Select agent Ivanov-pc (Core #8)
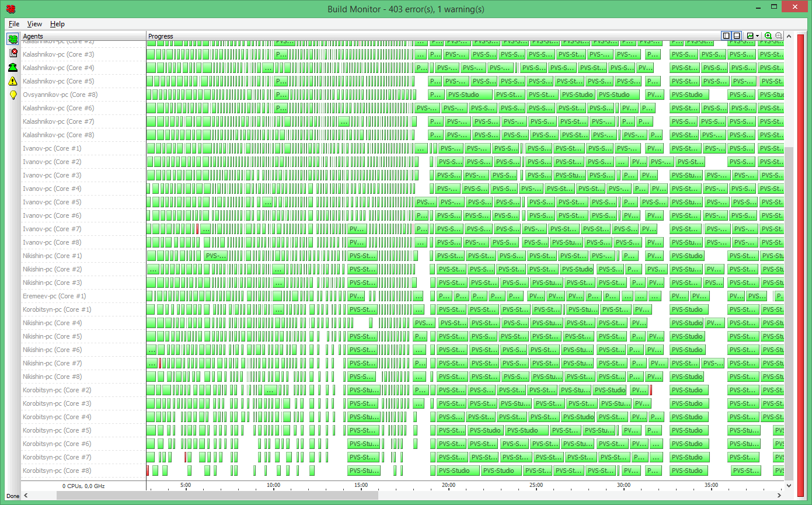The image size is (812, 505). [x=52, y=242]
